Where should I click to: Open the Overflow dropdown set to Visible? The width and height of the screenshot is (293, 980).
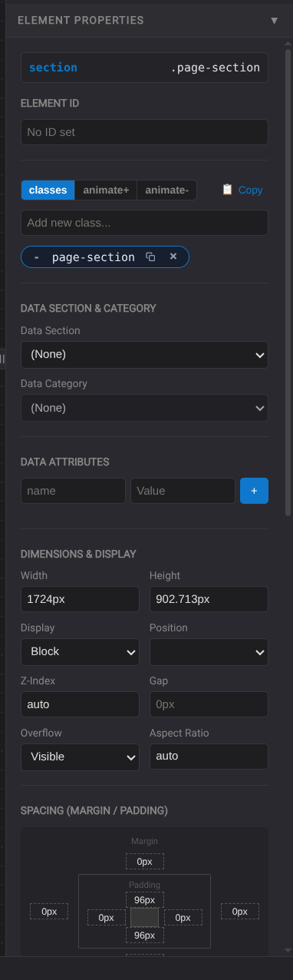tap(80, 757)
